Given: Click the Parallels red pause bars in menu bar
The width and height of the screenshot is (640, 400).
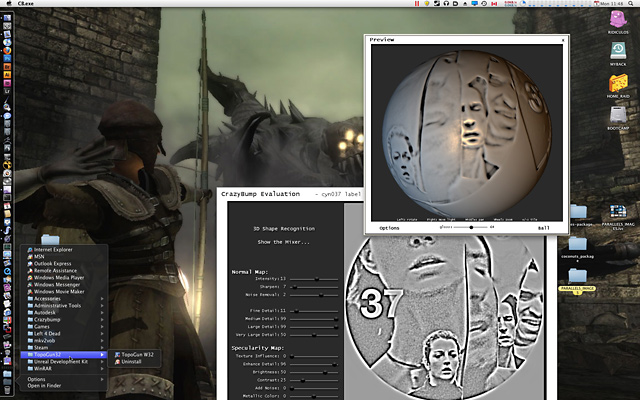Looking at the screenshot, I should coord(417,3).
